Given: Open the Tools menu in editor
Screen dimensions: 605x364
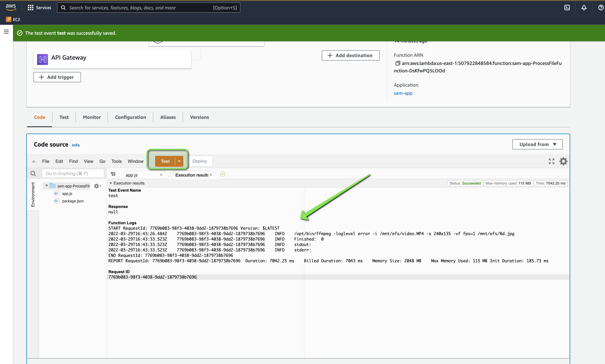Looking at the screenshot, I should (x=117, y=161).
